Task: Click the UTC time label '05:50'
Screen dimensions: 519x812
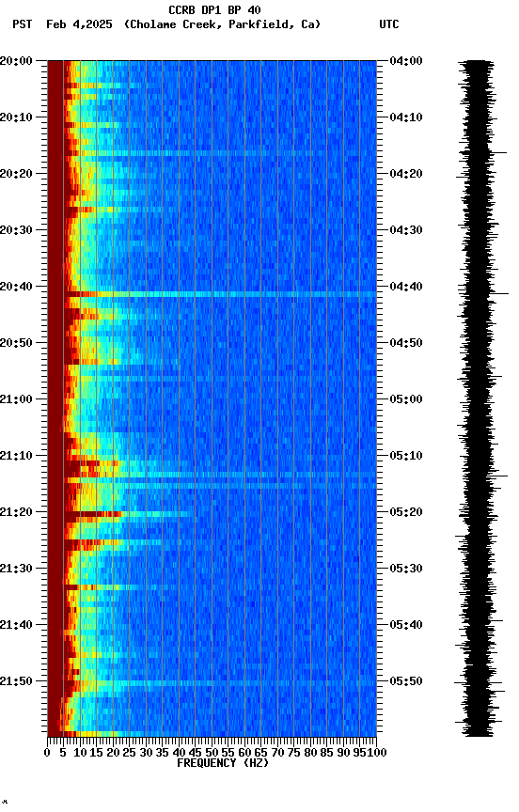Action: pyautogui.click(x=406, y=681)
